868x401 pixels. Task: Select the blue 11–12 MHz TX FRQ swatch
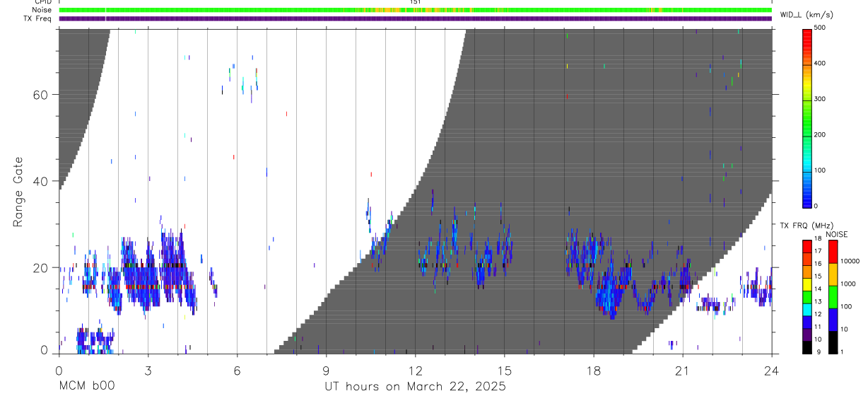807,322
